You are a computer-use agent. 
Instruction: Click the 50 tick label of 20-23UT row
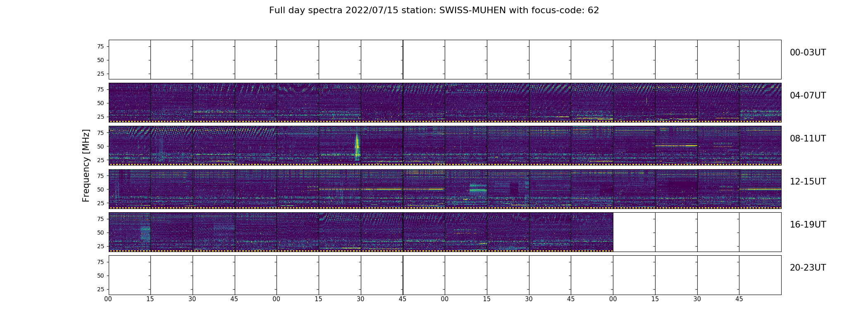click(100, 276)
